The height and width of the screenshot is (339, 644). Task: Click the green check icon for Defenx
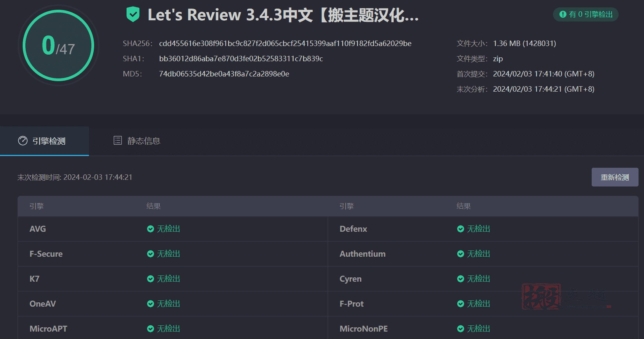(460, 229)
